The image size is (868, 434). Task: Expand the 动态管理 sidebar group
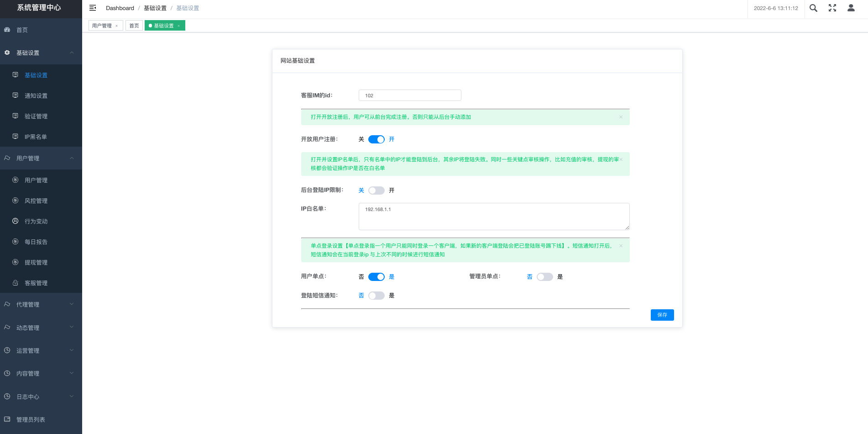pyautogui.click(x=72, y=327)
